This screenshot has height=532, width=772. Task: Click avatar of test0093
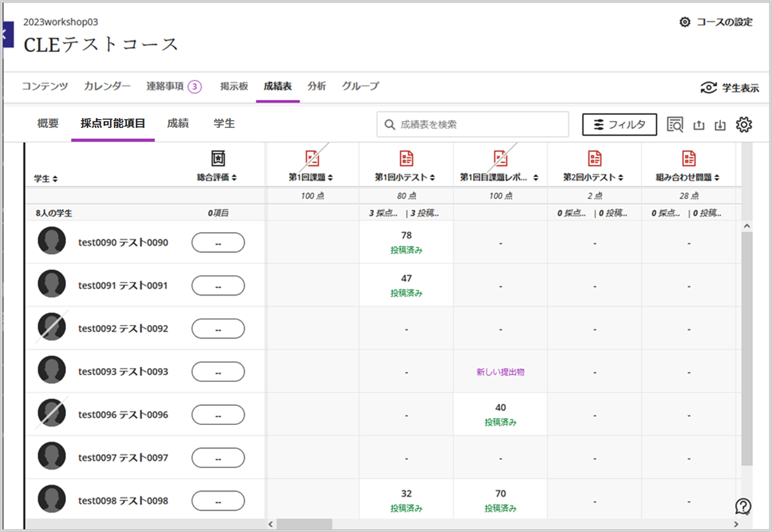tap(52, 370)
